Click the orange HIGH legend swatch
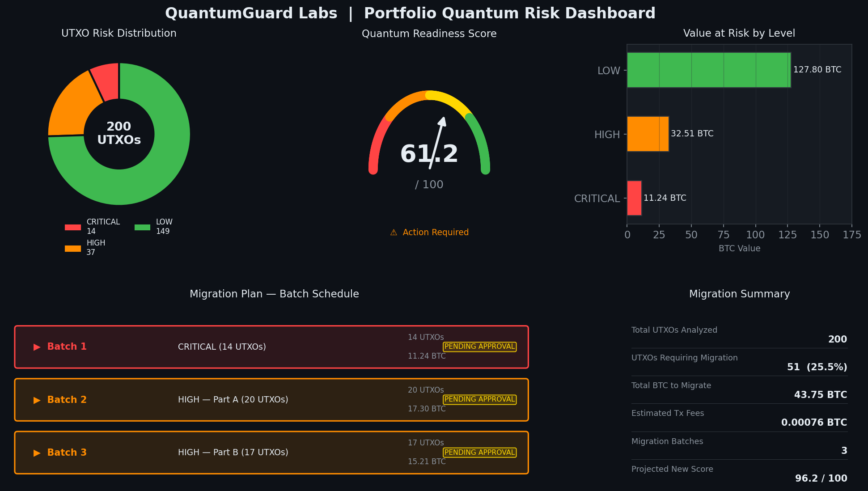Image resolution: width=868 pixels, height=491 pixels. click(72, 248)
